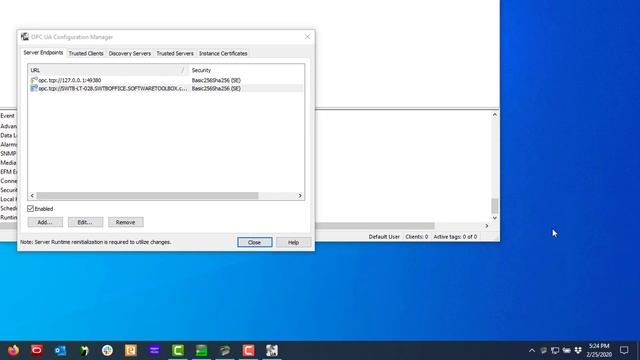Click the taskbar clock showing 5:24 PM

599,350
